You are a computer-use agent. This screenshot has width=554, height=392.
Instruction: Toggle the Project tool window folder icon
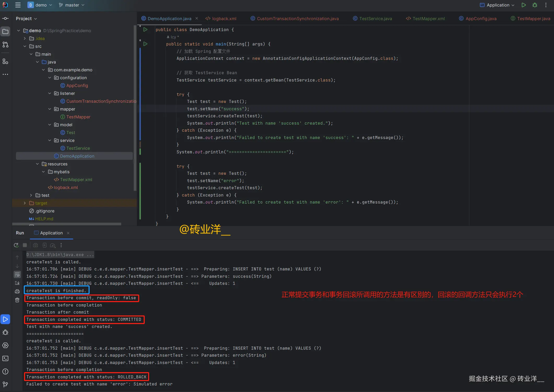[5, 32]
